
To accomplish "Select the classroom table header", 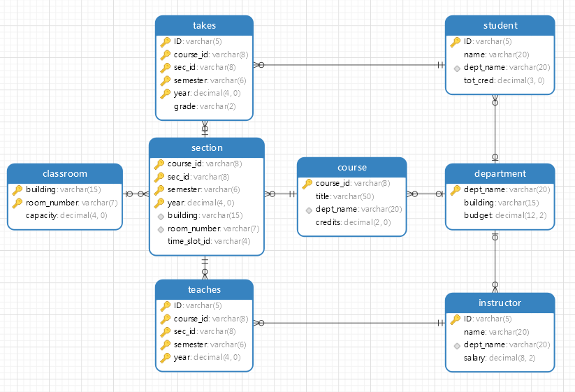I will point(65,174).
